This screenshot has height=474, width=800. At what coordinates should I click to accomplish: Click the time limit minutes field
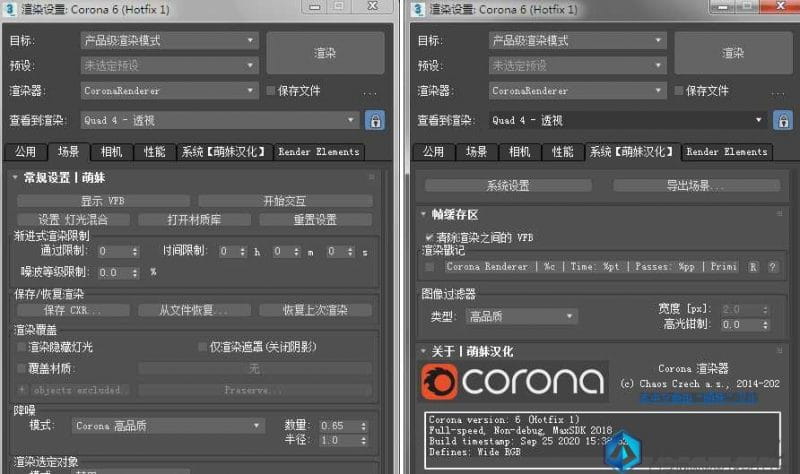pos(282,252)
